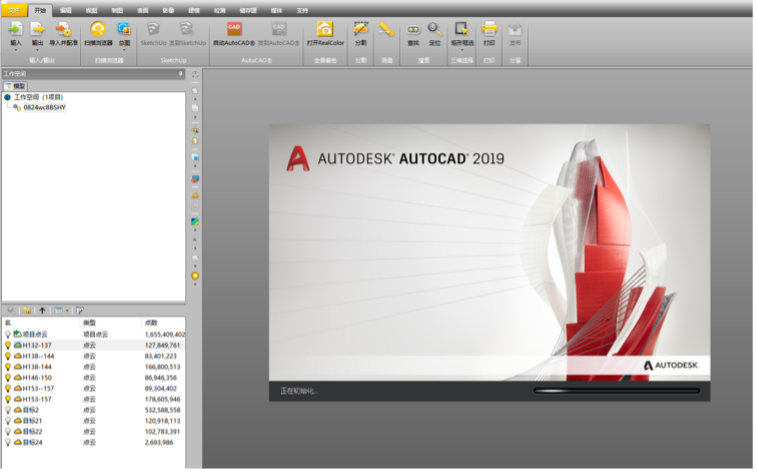The height and width of the screenshot is (473, 757).
Task: Toggle bulb visibility for H132-137
Action: tap(8, 345)
